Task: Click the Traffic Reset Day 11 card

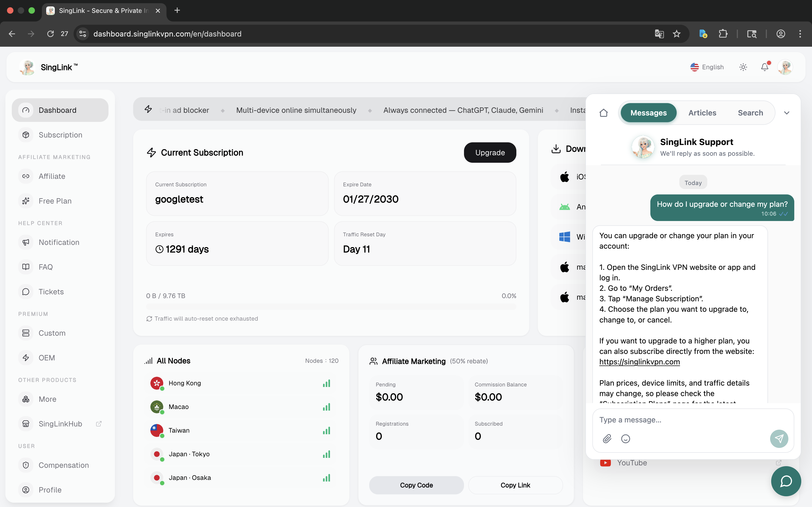Action: tap(425, 244)
